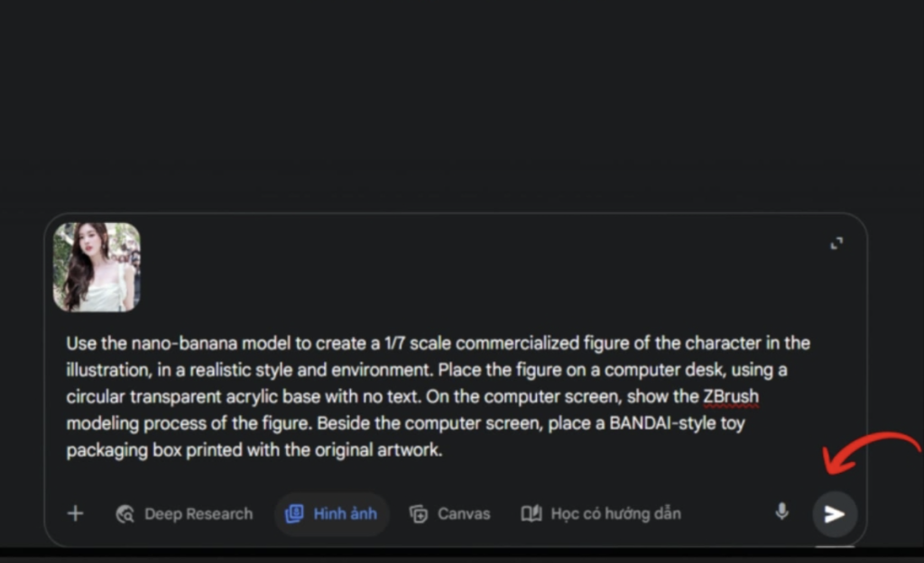Click the book icon for guided learning
The height and width of the screenshot is (563, 924).
[531, 514]
